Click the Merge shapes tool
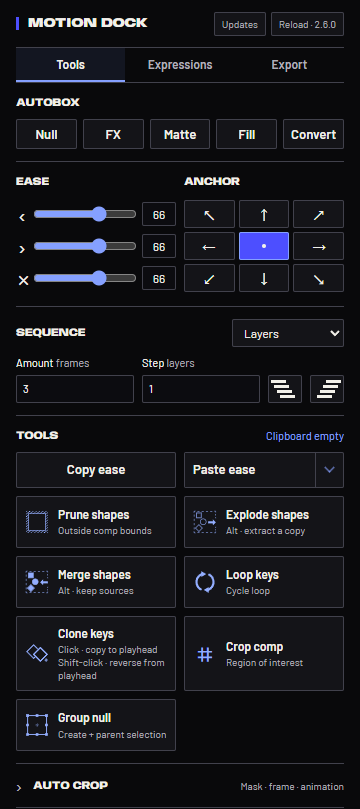360x809 pixels. 96,582
